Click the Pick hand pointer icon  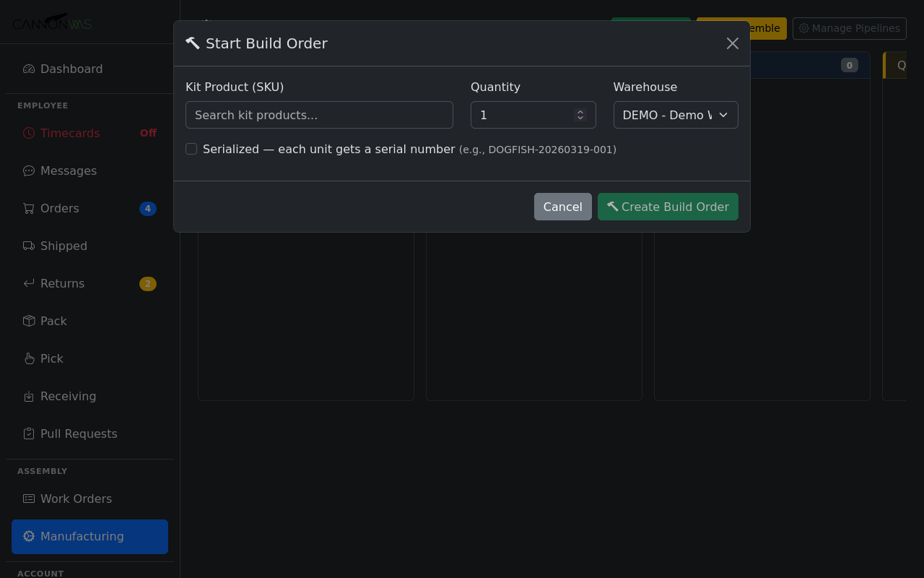[x=29, y=359]
